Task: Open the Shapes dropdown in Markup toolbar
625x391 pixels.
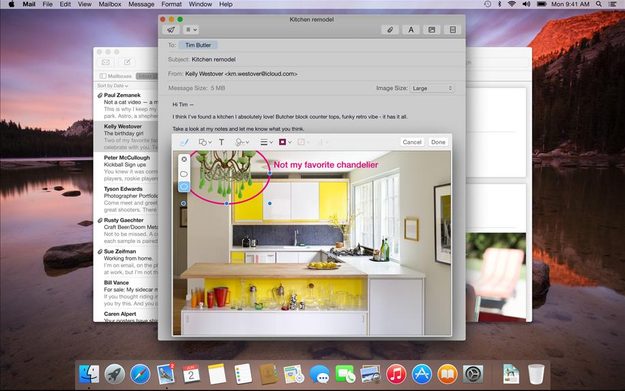Action: point(205,142)
